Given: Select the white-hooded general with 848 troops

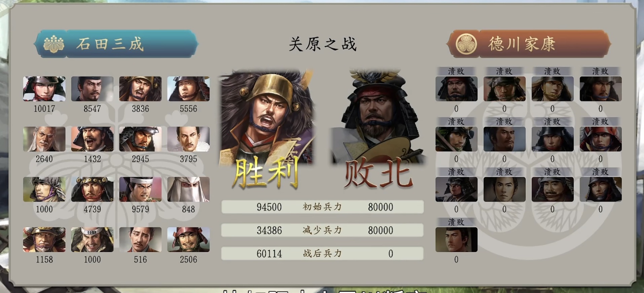Looking at the screenshot, I should pyautogui.click(x=189, y=189).
